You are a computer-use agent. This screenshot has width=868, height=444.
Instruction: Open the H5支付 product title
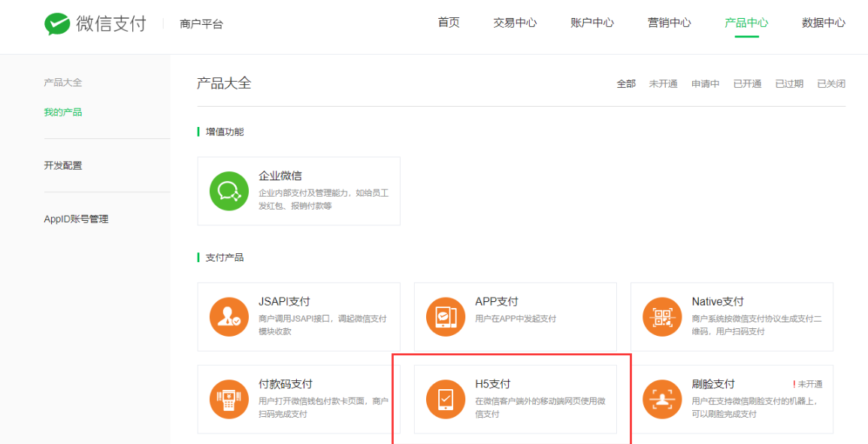click(493, 384)
